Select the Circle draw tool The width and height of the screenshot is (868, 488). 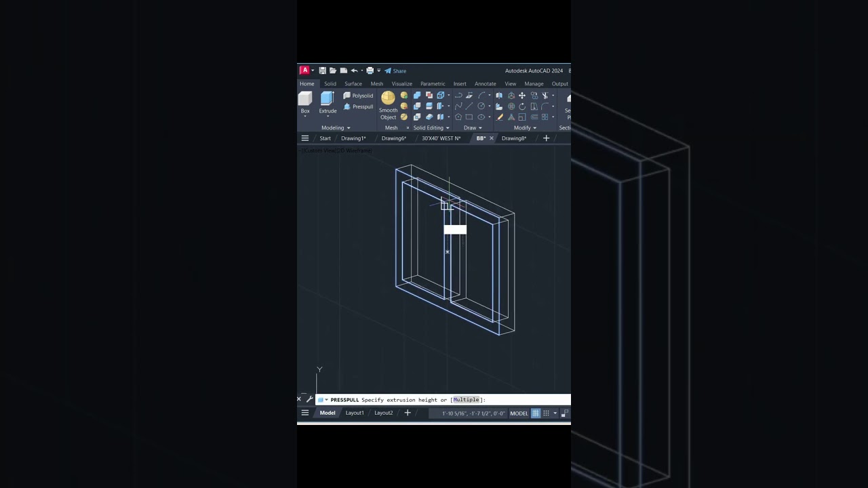tap(481, 106)
